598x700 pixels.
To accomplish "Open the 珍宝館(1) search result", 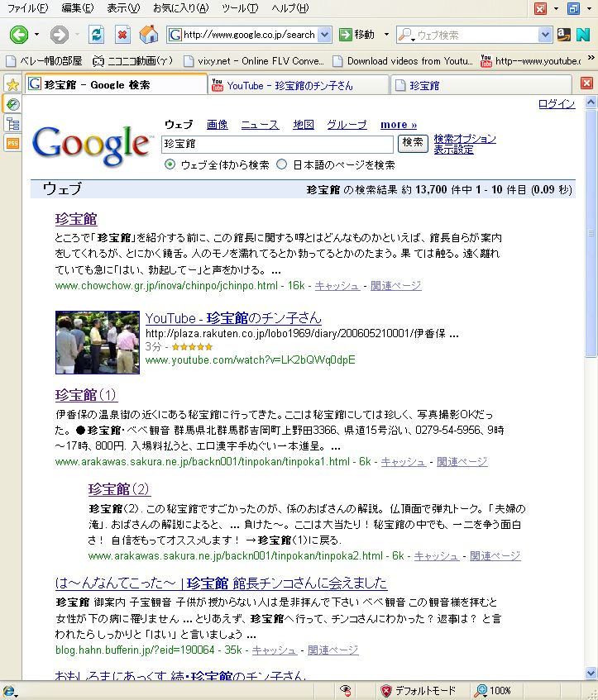I will click(86, 395).
